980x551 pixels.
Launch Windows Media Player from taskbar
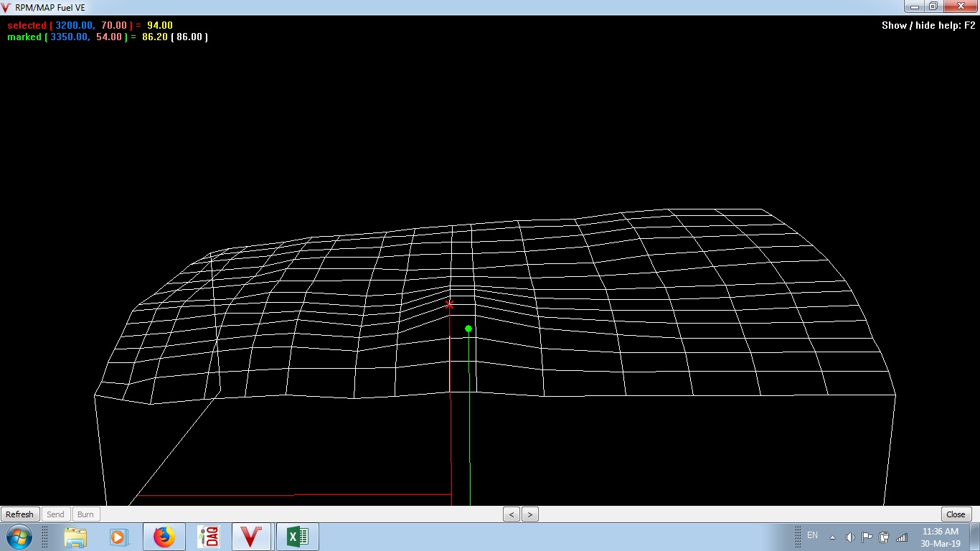pyautogui.click(x=118, y=537)
